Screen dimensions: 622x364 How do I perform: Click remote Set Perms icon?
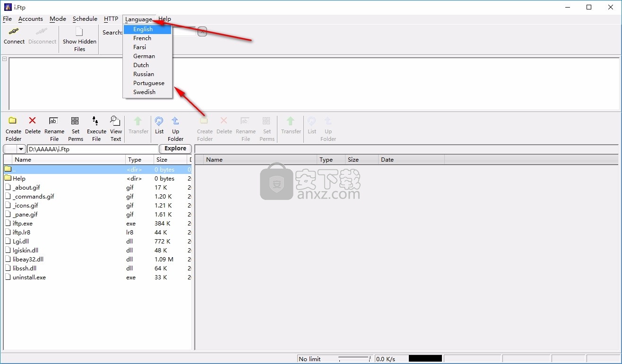click(x=267, y=121)
